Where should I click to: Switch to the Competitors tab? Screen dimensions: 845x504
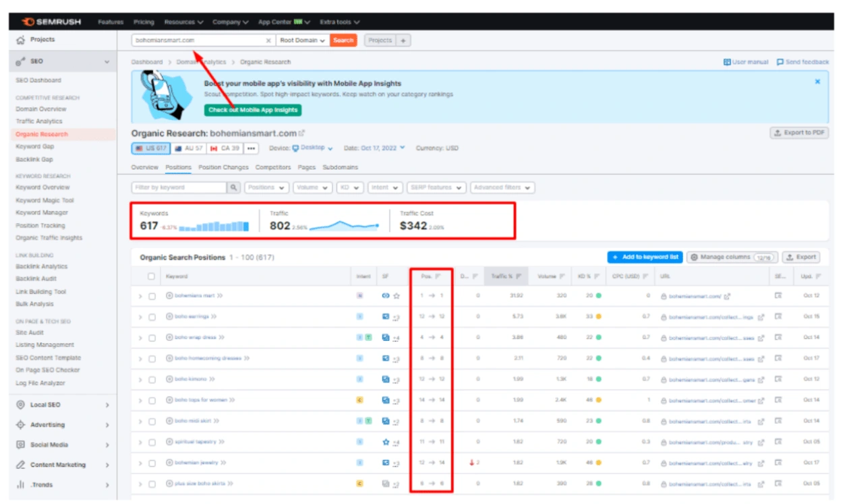click(x=273, y=167)
